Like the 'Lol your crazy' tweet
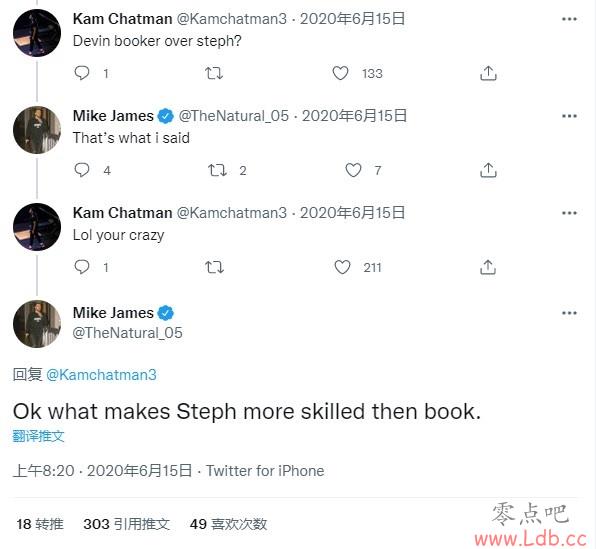596x549 pixels. click(x=342, y=267)
